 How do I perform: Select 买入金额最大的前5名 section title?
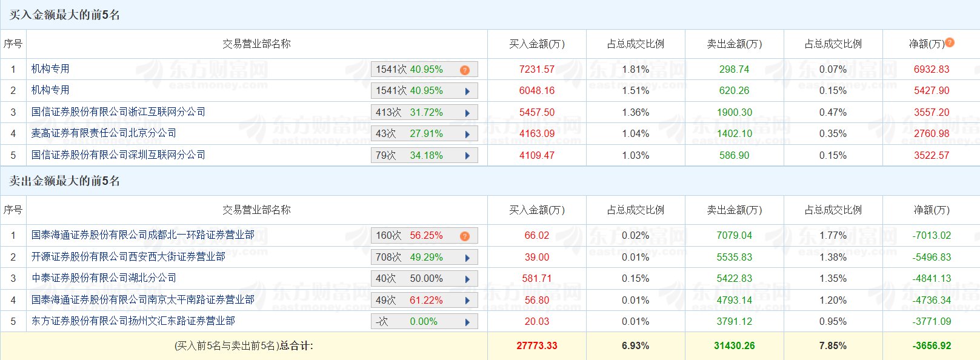point(64,15)
